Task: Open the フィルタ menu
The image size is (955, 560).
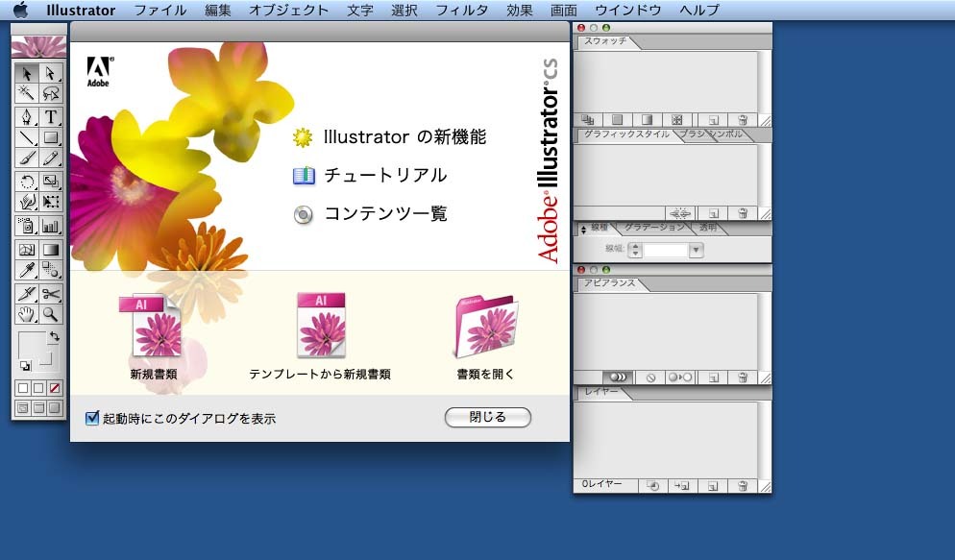Action: tap(461, 11)
